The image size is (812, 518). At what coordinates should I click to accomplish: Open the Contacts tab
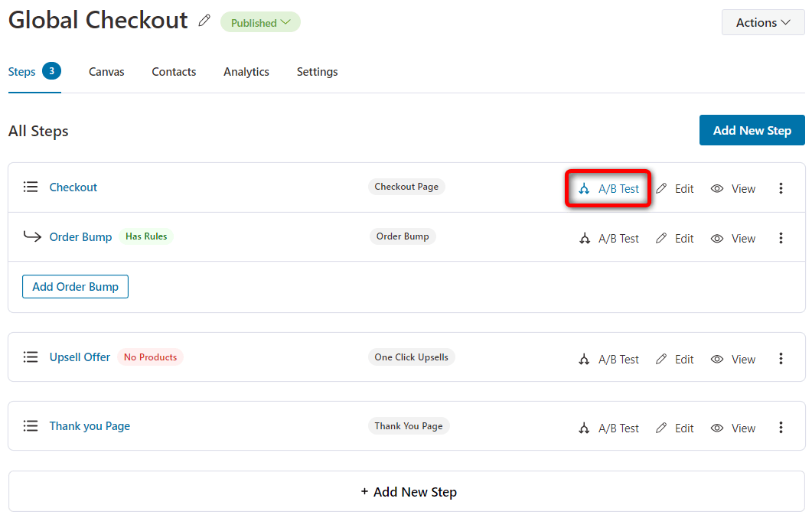pos(174,72)
